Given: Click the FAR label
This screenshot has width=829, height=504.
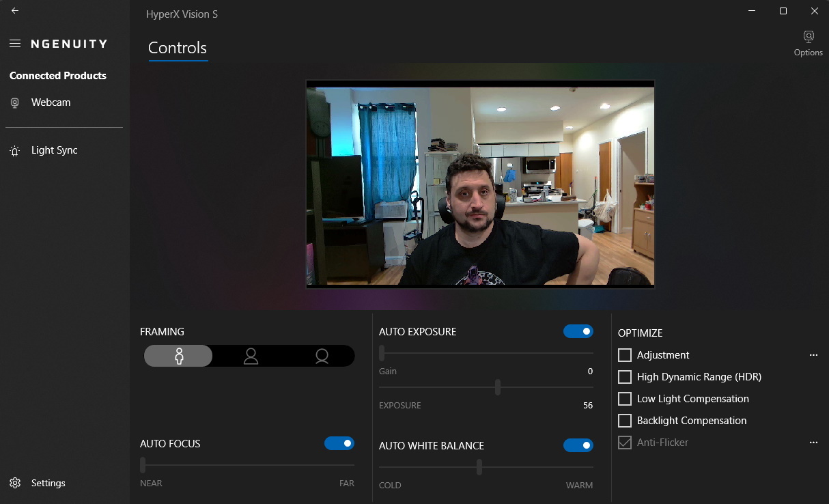Looking at the screenshot, I should (x=347, y=484).
